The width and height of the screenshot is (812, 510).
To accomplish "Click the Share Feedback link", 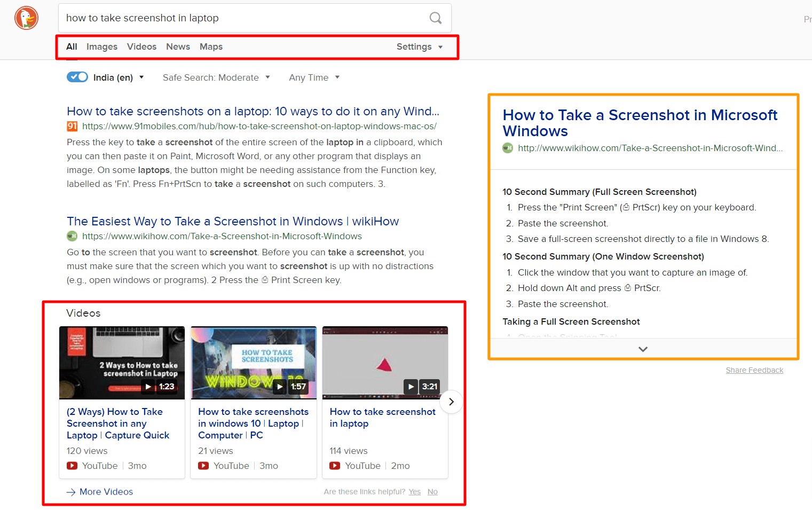I will pyautogui.click(x=754, y=370).
